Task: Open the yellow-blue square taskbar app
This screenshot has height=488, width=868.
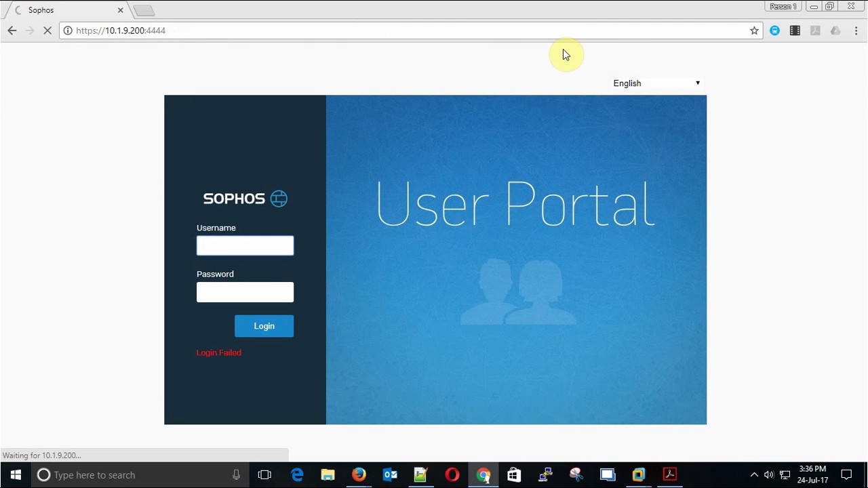Action: point(638,475)
